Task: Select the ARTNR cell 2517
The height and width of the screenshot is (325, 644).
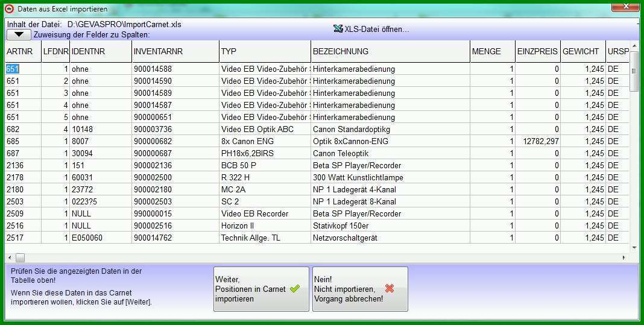Action: pos(23,238)
